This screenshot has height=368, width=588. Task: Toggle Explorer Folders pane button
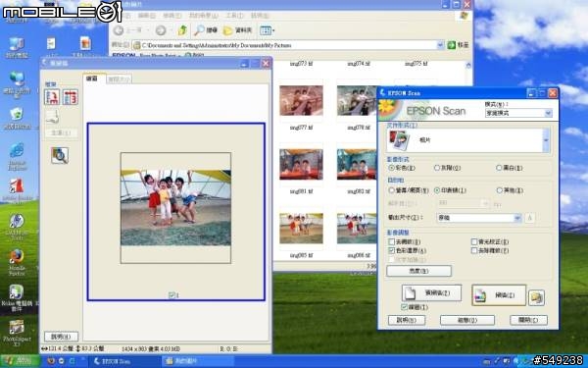tap(237, 30)
